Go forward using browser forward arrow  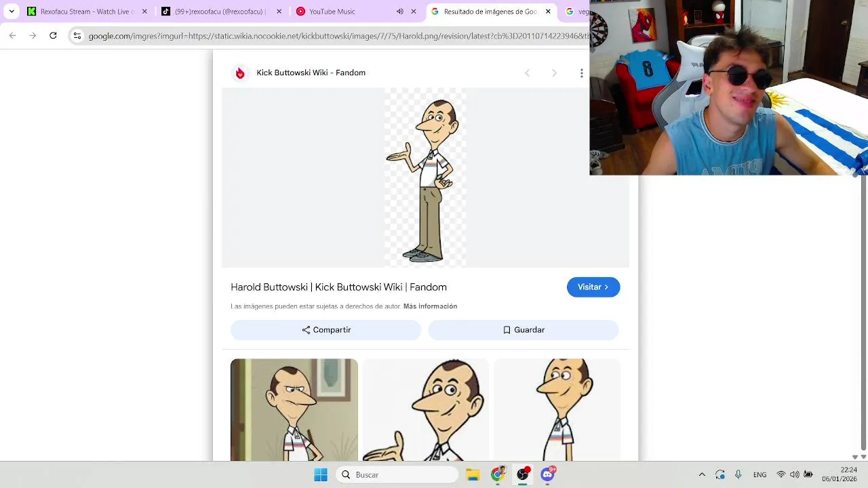click(33, 35)
